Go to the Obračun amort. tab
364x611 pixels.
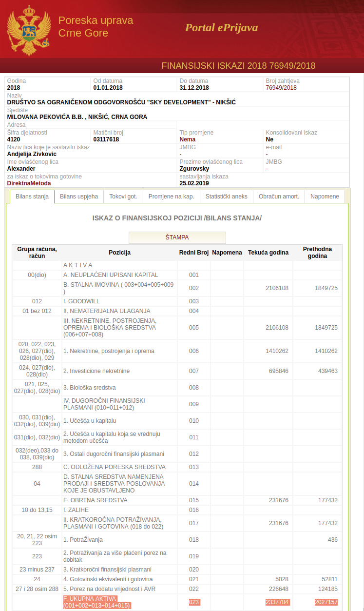[x=279, y=197]
